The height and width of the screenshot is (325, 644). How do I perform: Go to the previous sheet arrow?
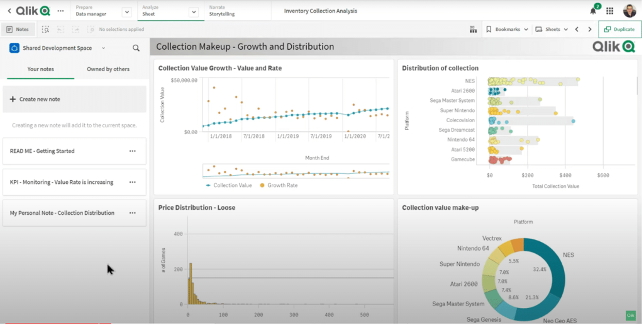click(577, 29)
